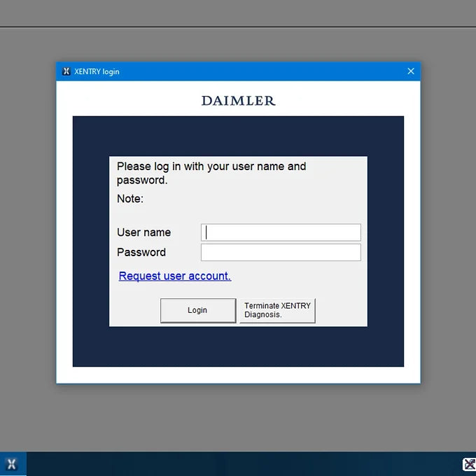Click the 'Password' label

point(141,252)
